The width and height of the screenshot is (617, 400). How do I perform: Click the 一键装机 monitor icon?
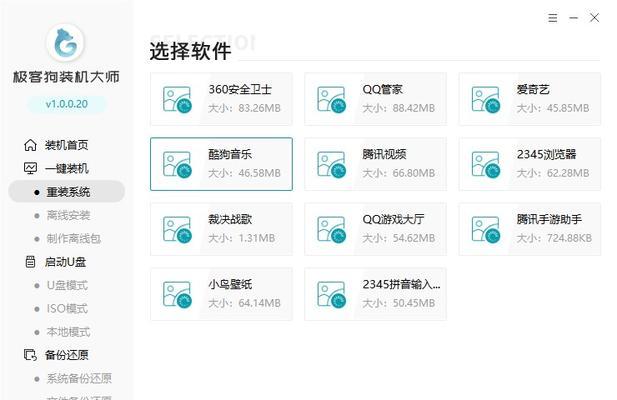pos(30,168)
